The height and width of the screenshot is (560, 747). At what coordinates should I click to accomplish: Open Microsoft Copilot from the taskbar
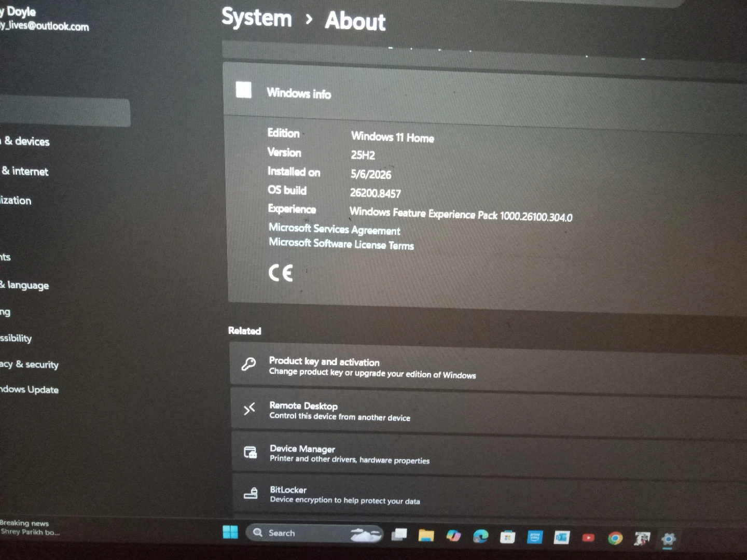(x=453, y=536)
